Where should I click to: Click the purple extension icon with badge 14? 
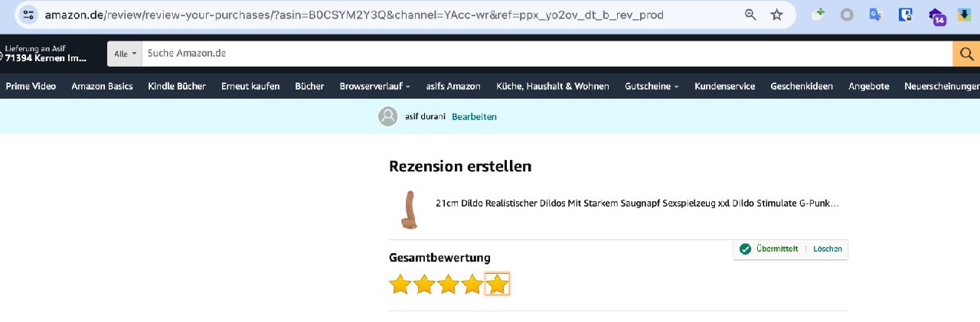click(x=936, y=15)
